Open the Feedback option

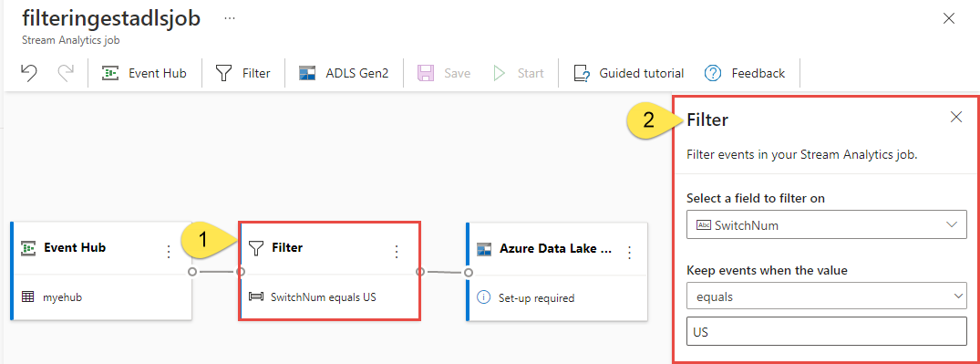coord(745,73)
